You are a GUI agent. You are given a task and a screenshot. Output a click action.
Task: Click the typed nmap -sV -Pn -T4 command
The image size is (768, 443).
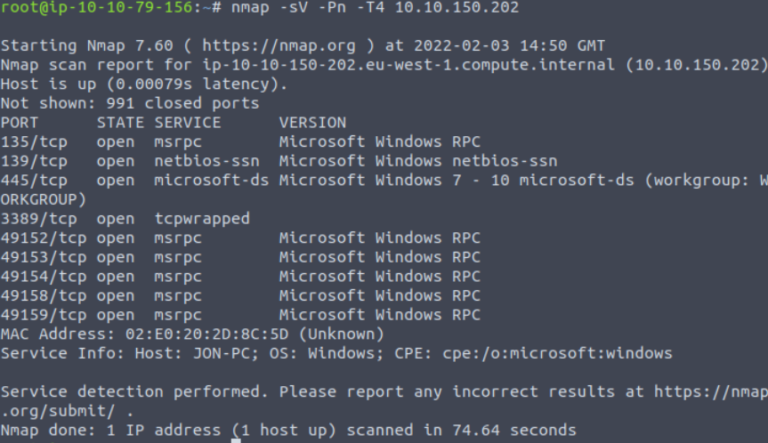pyautogui.click(x=342, y=8)
